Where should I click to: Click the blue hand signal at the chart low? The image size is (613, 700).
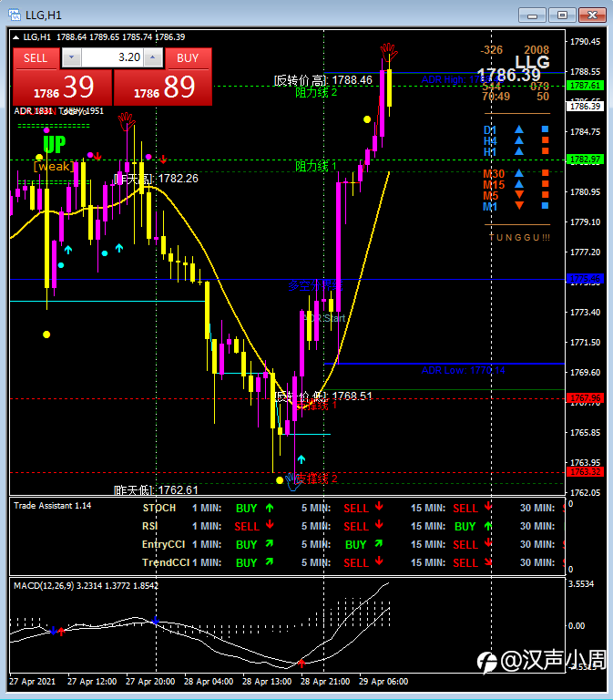292,482
